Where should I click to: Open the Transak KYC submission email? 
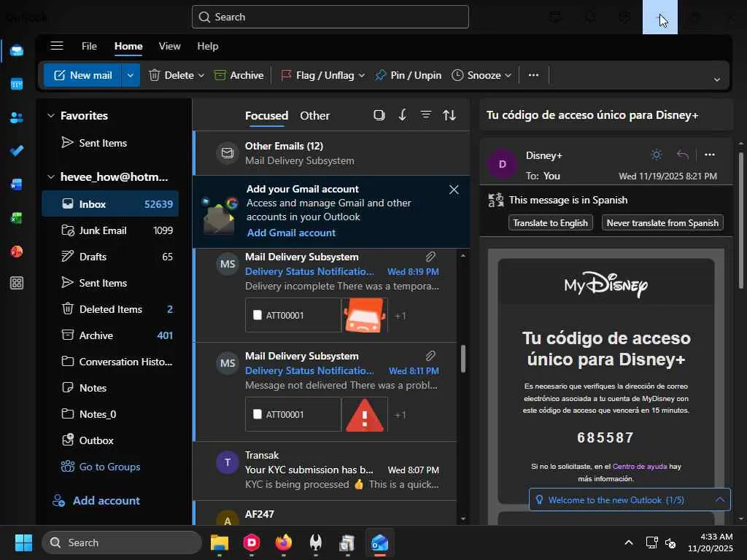point(325,470)
